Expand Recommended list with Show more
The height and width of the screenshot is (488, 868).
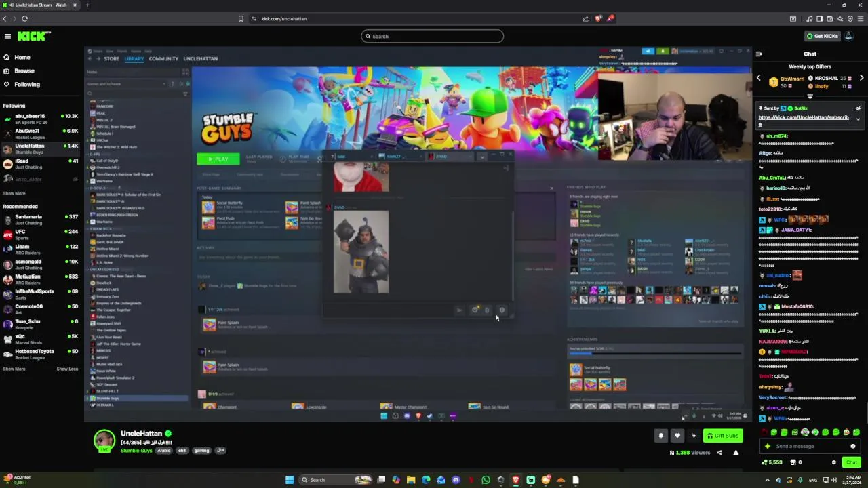click(14, 369)
